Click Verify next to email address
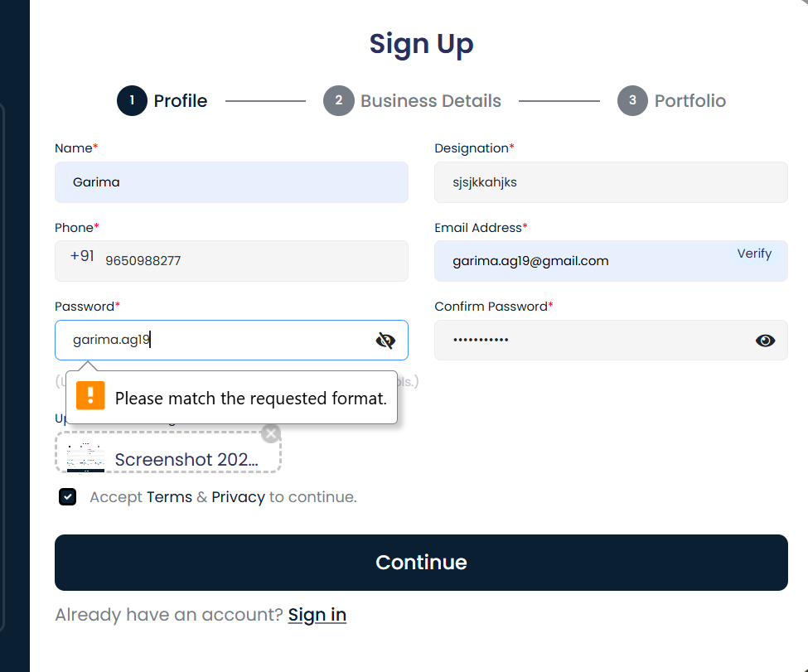 point(754,254)
